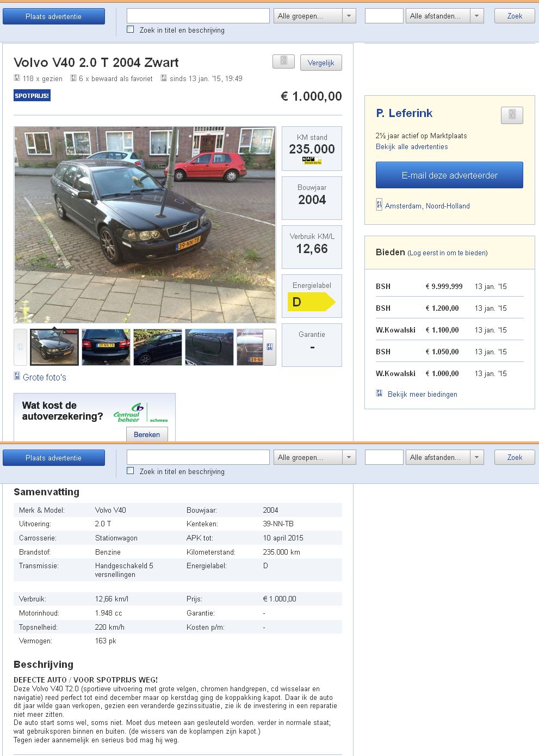Click 'E-mail deze adverteerder'
Screen dimensions: 539x756
point(449,175)
